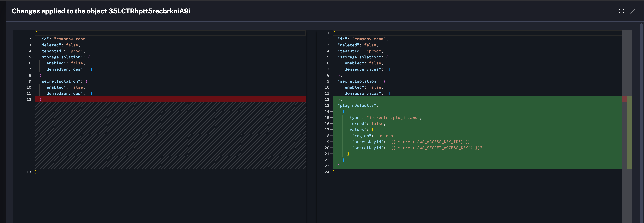Close the changes dialog with the X icon

633,11
